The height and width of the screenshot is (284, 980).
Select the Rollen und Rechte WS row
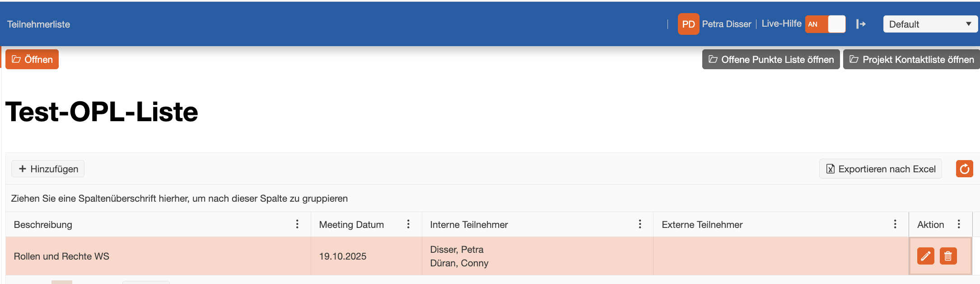(x=61, y=256)
